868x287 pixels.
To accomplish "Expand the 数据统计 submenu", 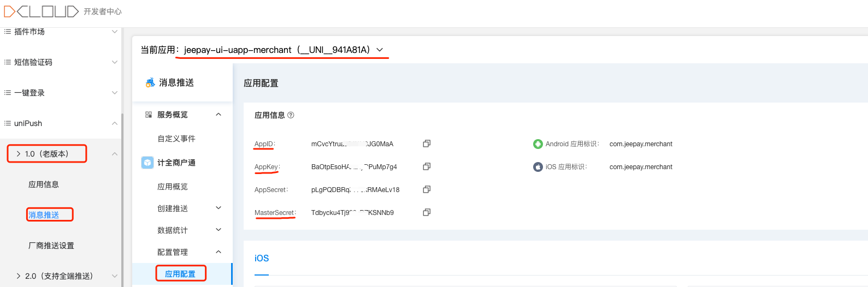I will (219, 230).
